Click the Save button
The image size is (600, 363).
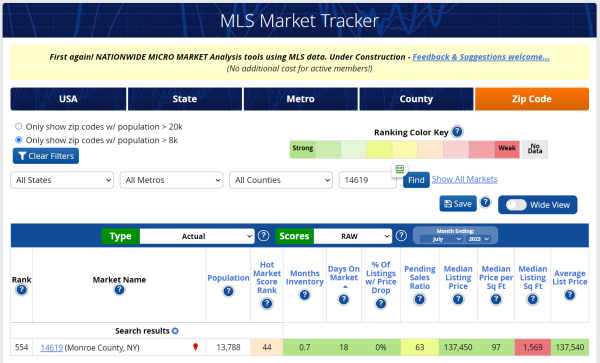pyautogui.click(x=458, y=204)
